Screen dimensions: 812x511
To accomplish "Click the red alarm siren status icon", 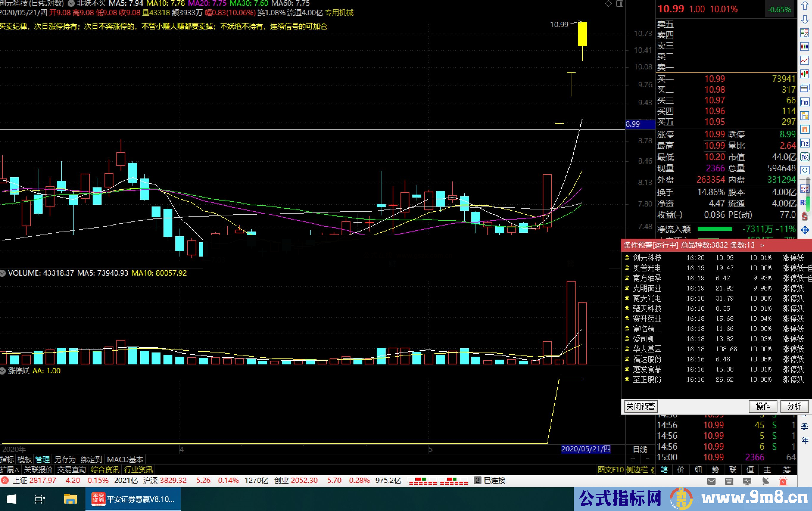I will pos(783,481).
